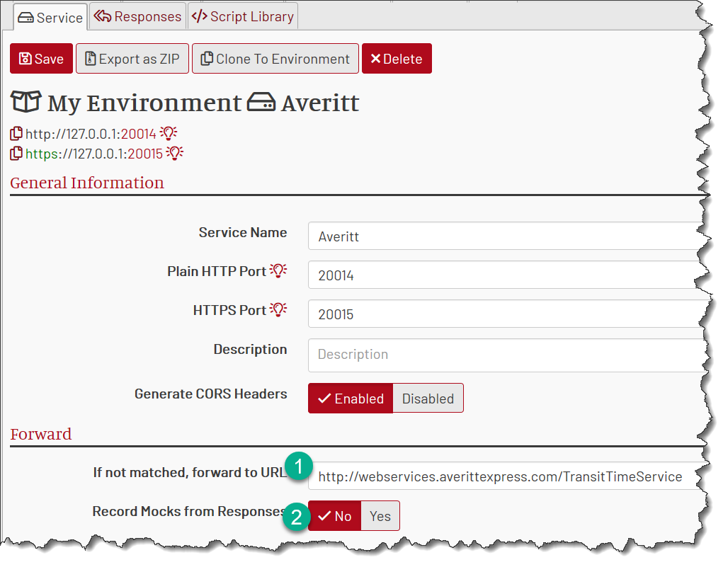
Task: Click the Service Name label
Action: pyautogui.click(x=243, y=232)
